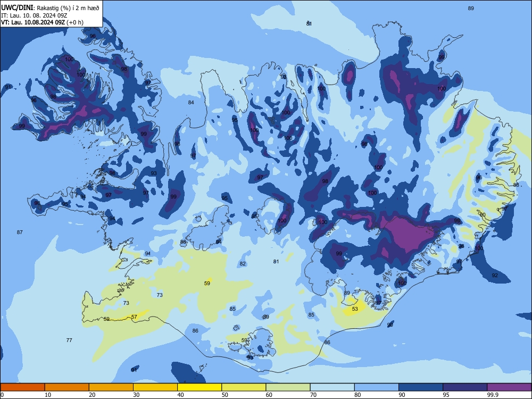This screenshot has width=532, height=399.
Task: Click the '40' legend scale label
Action: coord(181,395)
